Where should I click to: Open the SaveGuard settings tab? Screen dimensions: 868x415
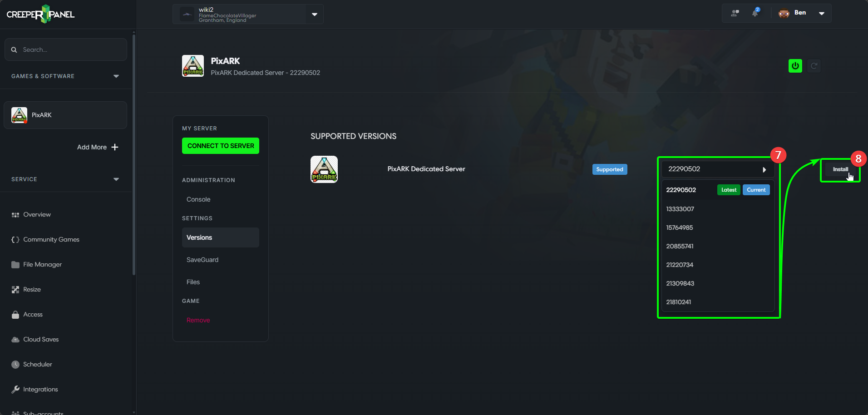click(202, 260)
